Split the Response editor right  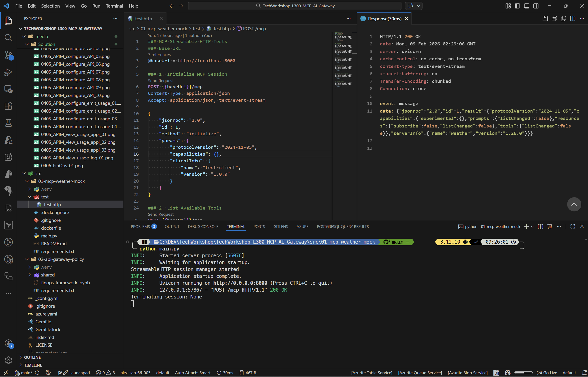(573, 18)
